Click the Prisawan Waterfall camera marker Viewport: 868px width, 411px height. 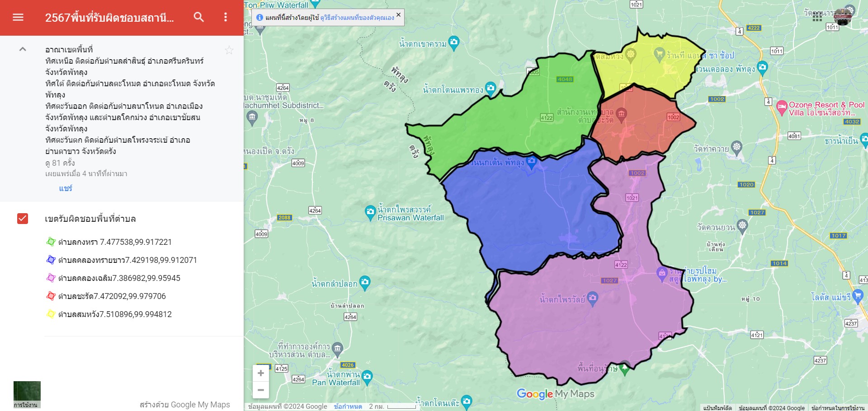point(370,211)
